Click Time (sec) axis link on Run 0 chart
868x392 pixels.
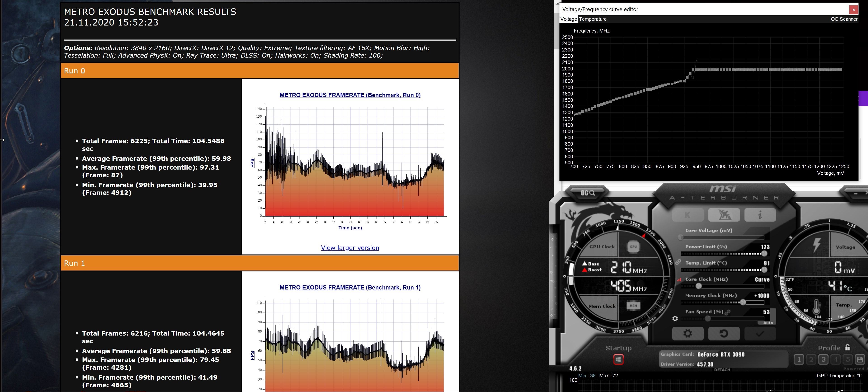(x=350, y=228)
